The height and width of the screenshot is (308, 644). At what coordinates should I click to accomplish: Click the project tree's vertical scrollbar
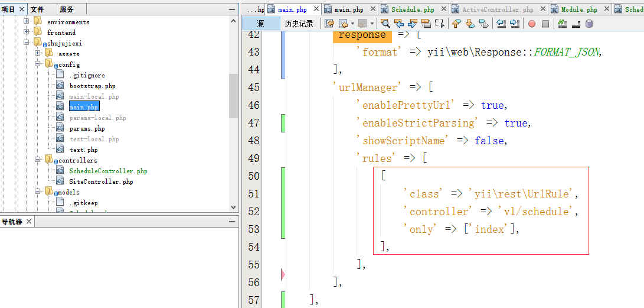click(x=233, y=95)
